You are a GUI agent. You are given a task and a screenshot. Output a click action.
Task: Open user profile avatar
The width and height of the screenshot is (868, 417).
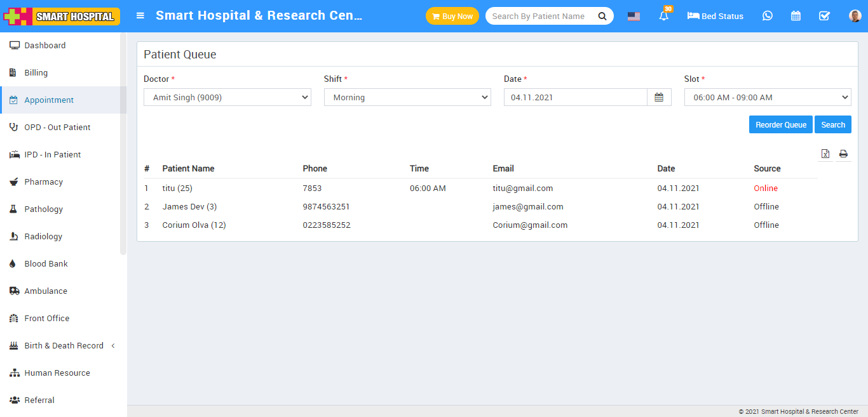[x=855, y=16]
